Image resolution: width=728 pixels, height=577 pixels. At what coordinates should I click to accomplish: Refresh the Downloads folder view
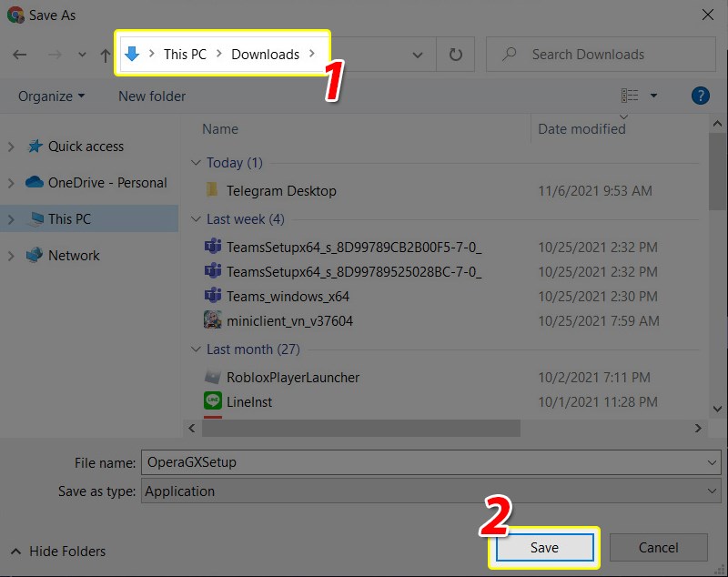(x=456, y=55)
